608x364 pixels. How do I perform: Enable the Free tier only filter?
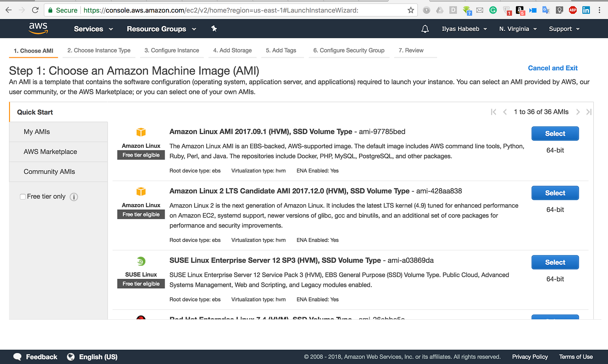pos(23,196)
